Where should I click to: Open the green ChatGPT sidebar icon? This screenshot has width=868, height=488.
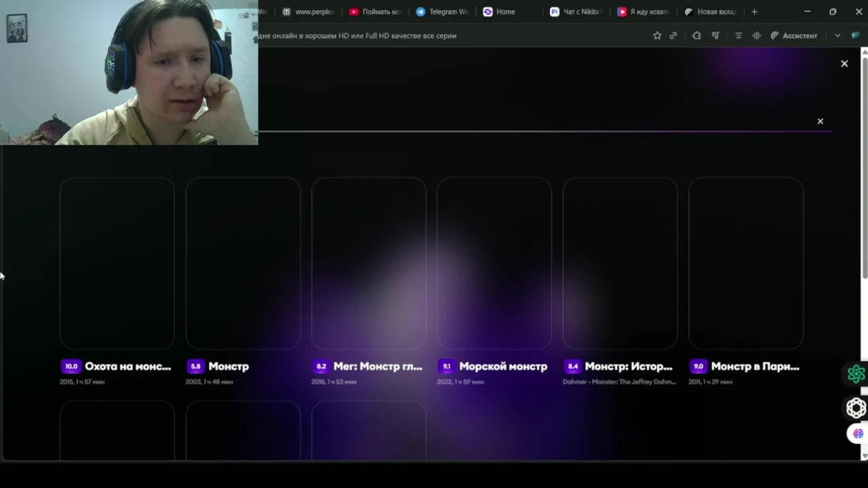coord(856,374)
